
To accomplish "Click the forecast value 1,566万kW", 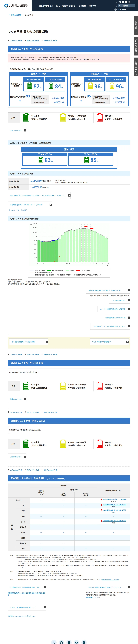I will pyautogui.click(x=58, y=98).
